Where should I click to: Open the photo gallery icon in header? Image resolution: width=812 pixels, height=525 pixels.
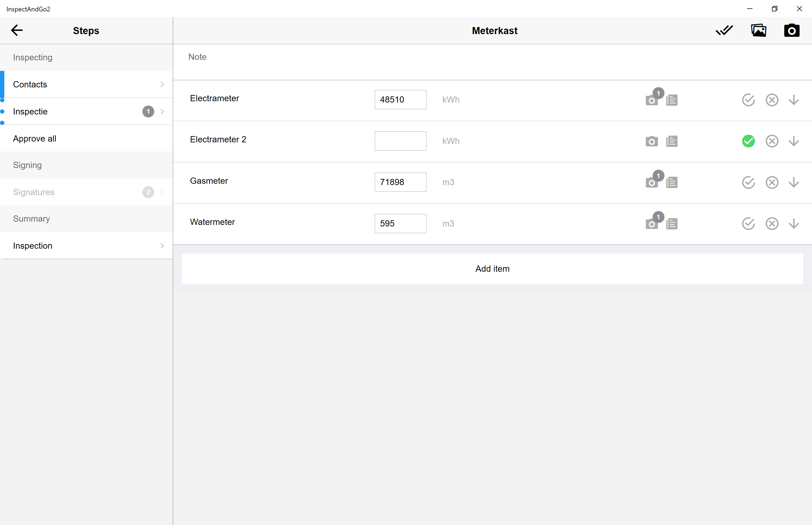click(x=758, y=30)
